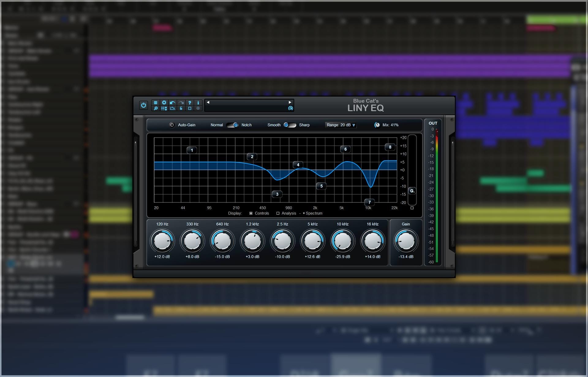This screenshot has width=588, height=377.
Task: Click the Blue Cat's LINY EQ title
Action: click(x=366, y=105)
